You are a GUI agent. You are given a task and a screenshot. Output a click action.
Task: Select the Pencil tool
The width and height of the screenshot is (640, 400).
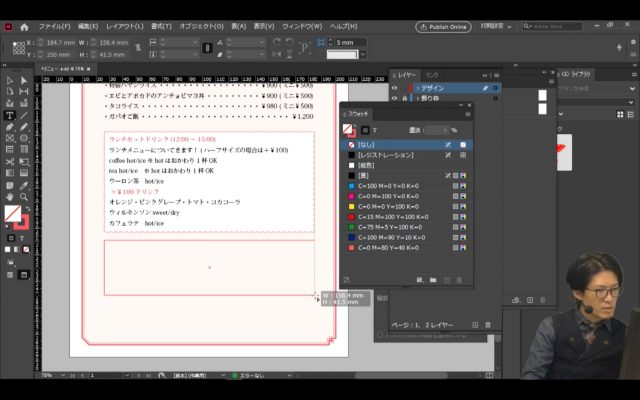pyautogui.click(x=24, y=127)
